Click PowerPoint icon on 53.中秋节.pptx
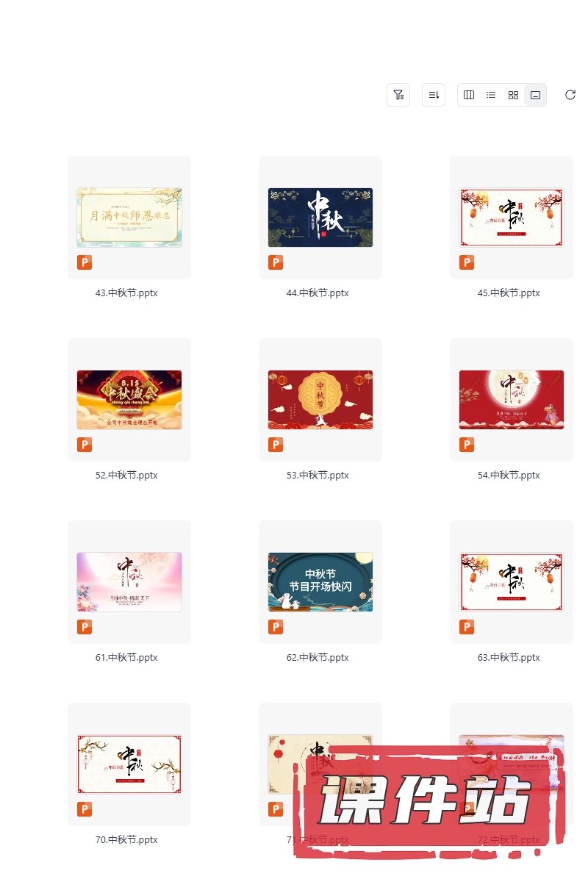This screenshot has height=882, width=588. click(276, 445)
